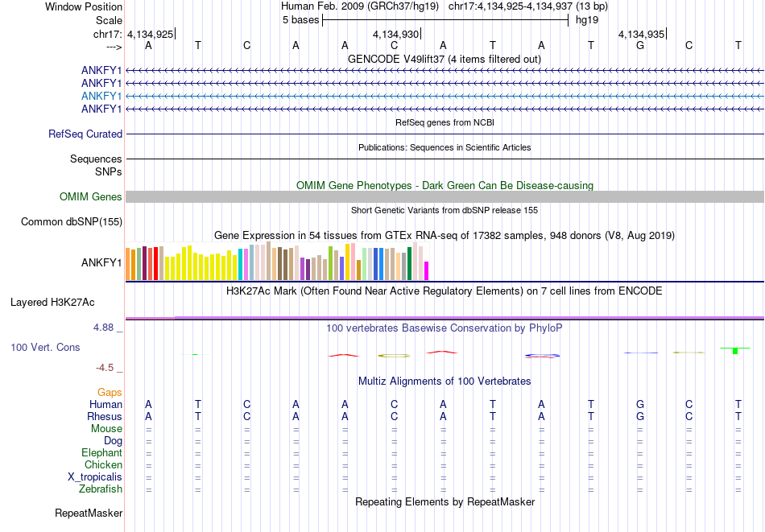Click the 4,134,935 coordinate marker

pyautogui.click(x=642, y=34)
